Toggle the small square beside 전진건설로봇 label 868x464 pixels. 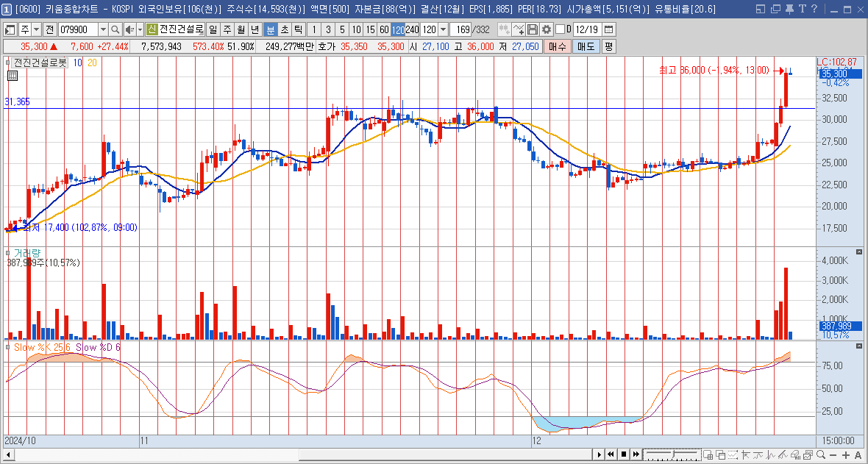(7, 63)
